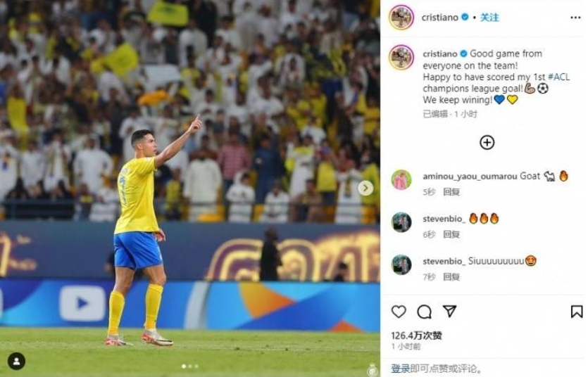Open comments via the speech bubble icon
Viewport: 588px width, 377px height.
(424, 312)
